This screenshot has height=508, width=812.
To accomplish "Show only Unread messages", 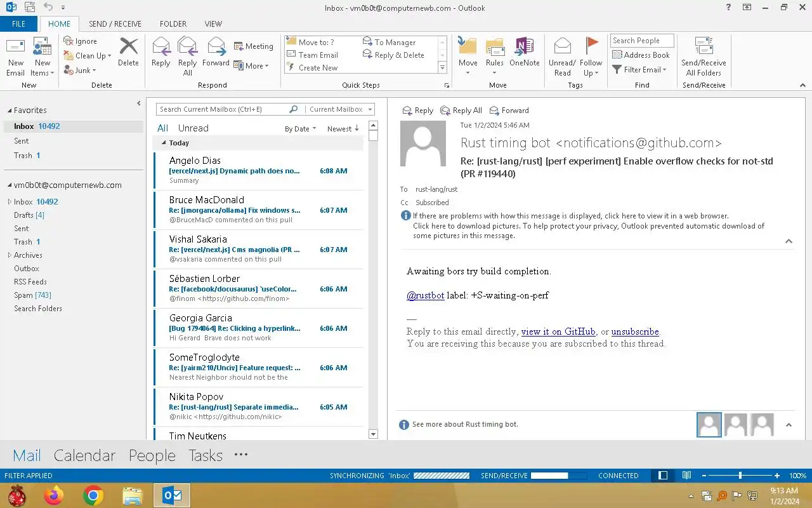I will point(193,128).
